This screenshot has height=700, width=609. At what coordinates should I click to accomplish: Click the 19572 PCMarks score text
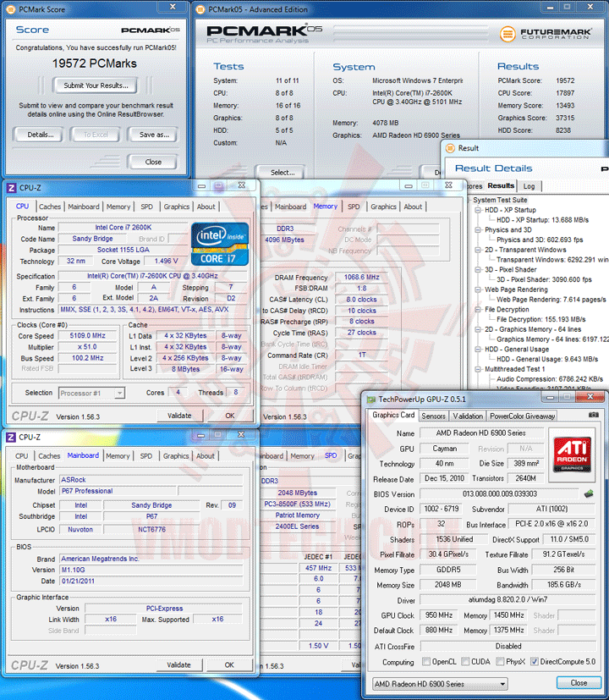click(x=95, y=63)
